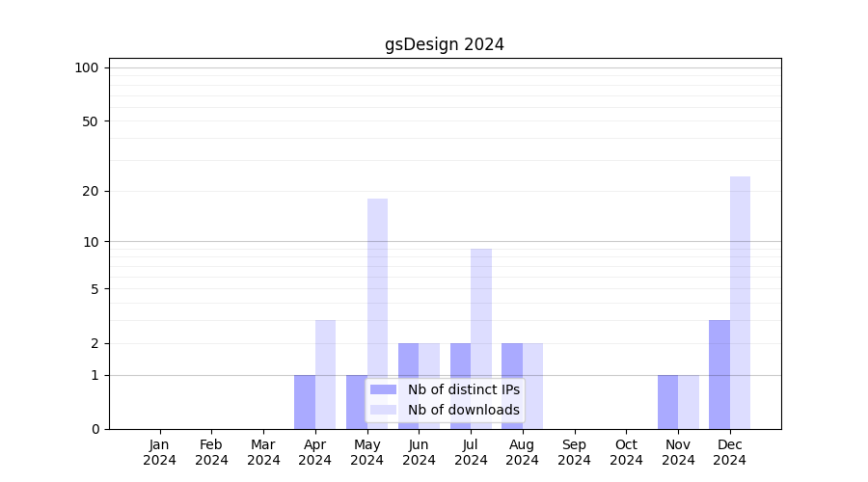Select the "Nb of distinct IPs" legend label
This screenshot has height=482, width=868.
pos(463,389)
